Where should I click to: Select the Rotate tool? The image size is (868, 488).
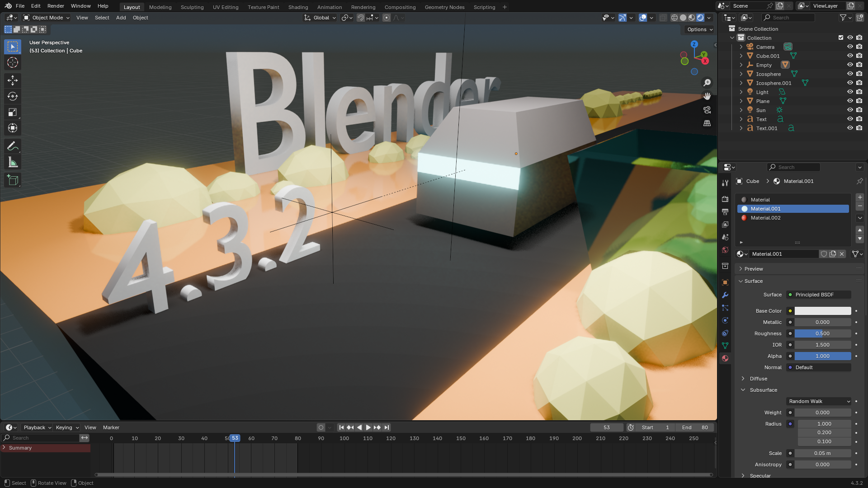[13, 96]
